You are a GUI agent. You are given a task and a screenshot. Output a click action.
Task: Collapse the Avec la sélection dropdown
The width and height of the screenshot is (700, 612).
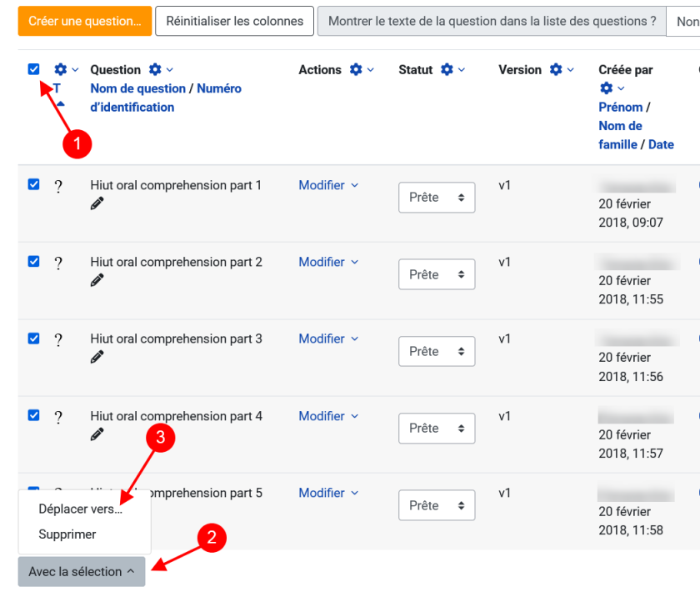82,572
